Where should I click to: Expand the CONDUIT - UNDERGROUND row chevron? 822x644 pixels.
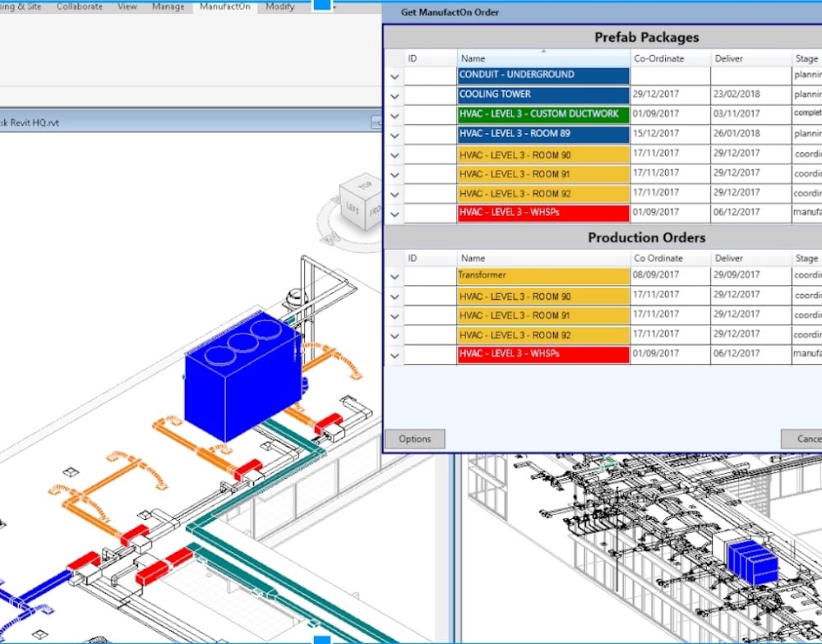click(x=395, y=76)
